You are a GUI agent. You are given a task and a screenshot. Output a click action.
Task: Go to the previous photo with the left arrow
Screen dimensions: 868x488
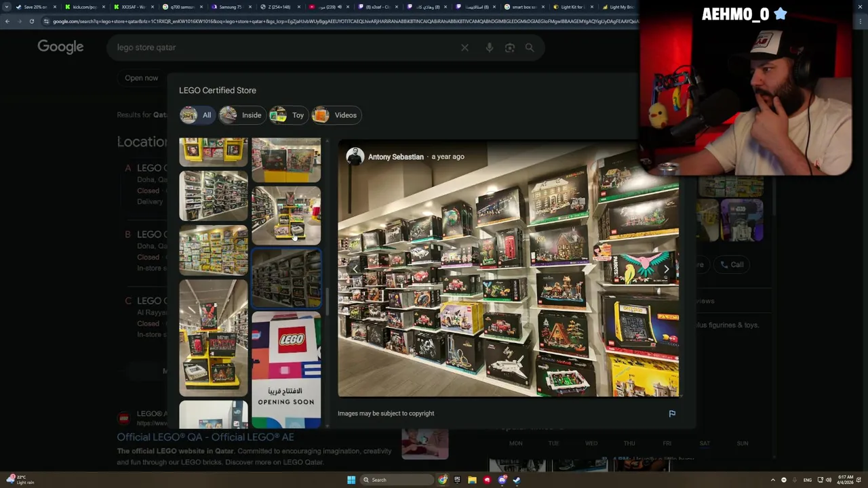click(x=355, y=269)
